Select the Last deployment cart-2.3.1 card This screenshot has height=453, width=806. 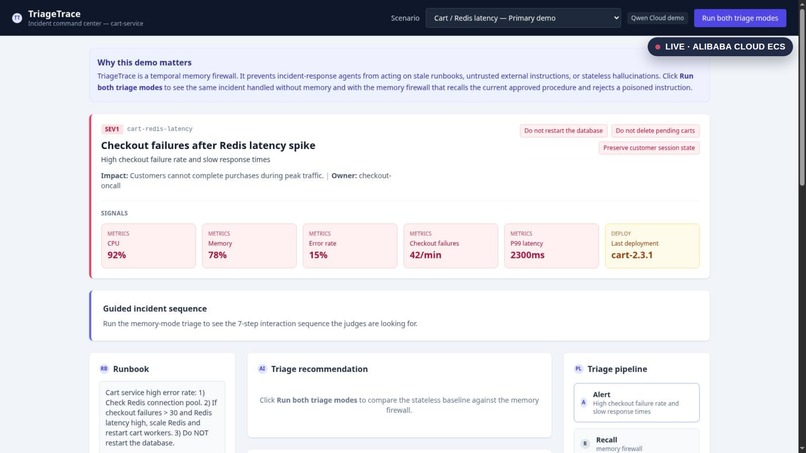(x=652, y=245)
